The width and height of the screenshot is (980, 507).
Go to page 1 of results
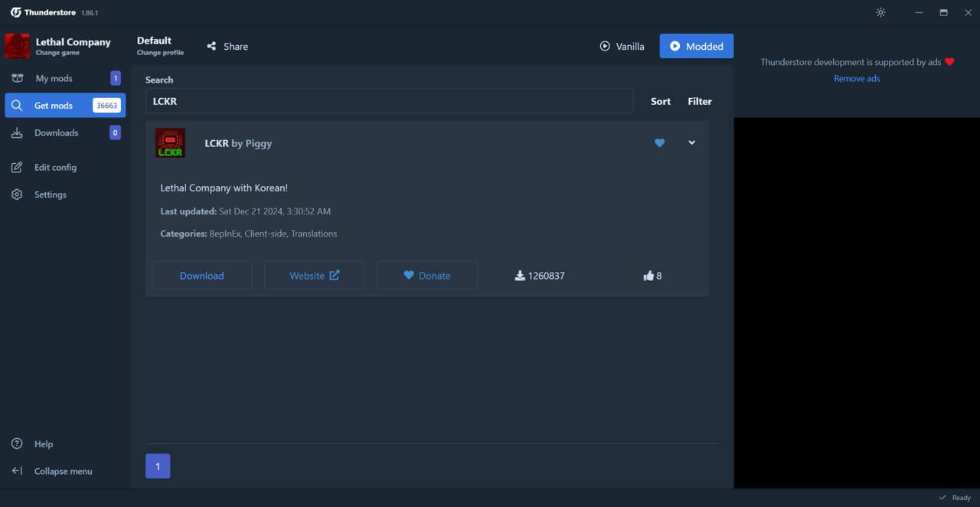[158, 466]
